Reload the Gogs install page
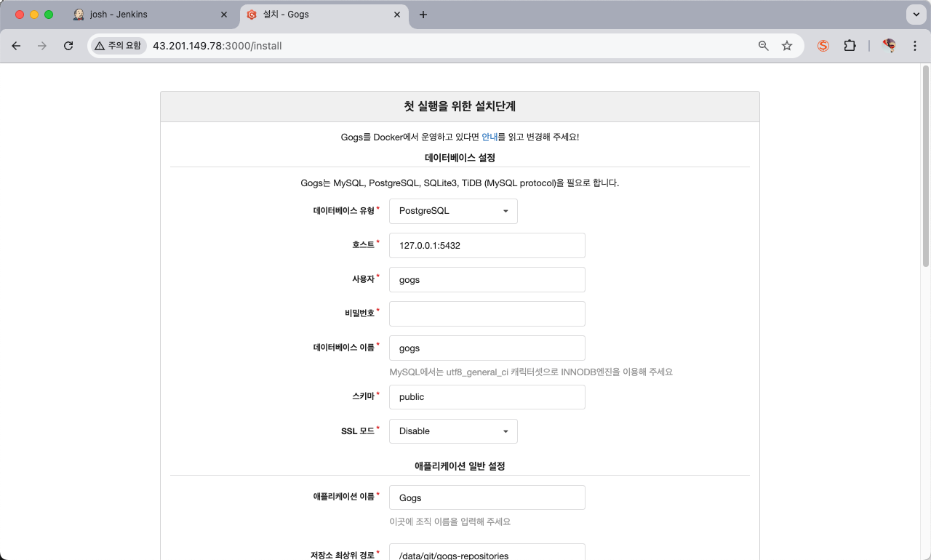Viewport: 931px width, 560px height. pos(68,46)
